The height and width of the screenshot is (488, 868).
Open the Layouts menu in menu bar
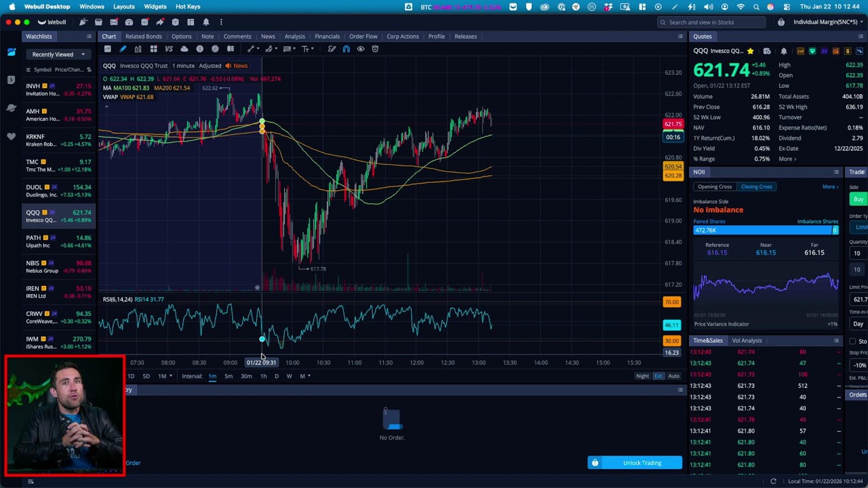click(x=123, y=7)
